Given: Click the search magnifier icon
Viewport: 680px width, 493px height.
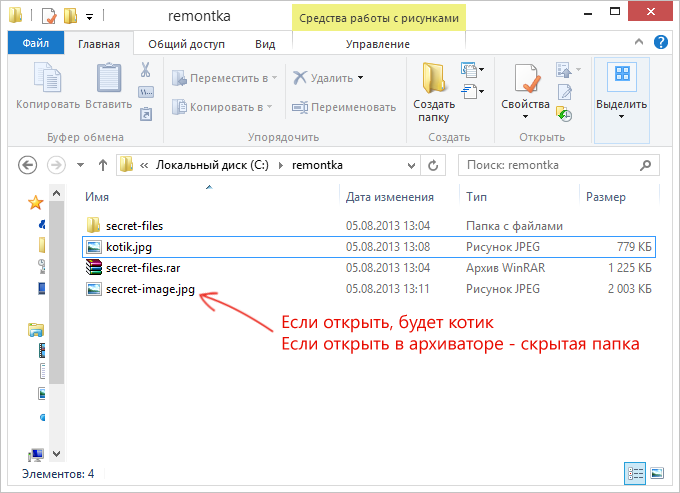Looking at the screenshot, I should [x=645, y=165].
